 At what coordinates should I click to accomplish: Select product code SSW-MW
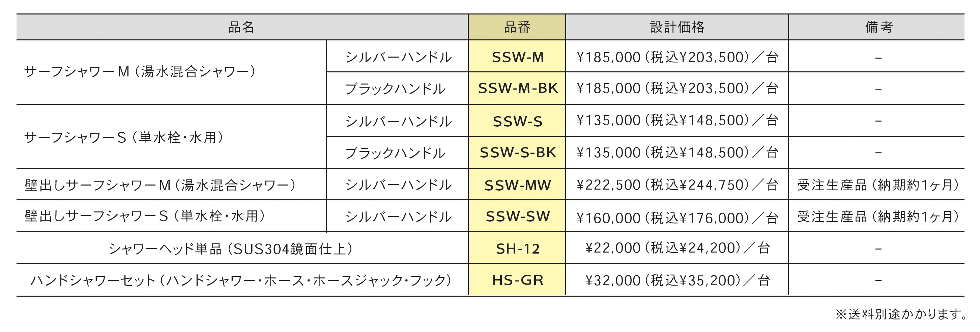point(517,185)
